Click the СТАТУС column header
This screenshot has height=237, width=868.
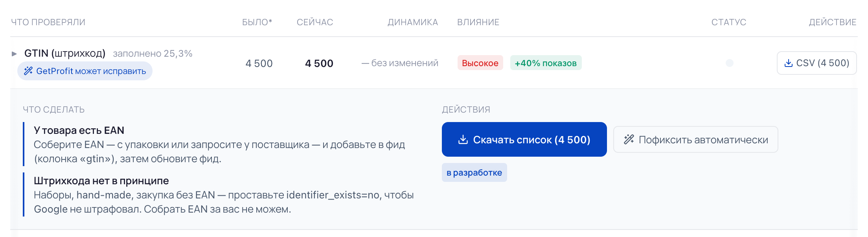coord(729,22)
